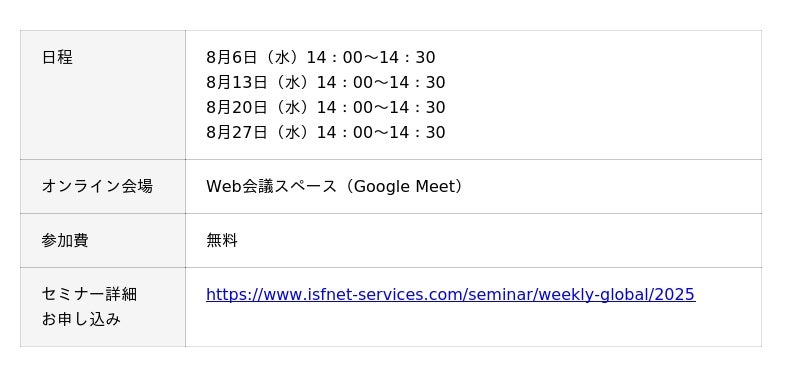Click the 14：00～14：30 time on 8月20日 row

(x=381, y=107)
